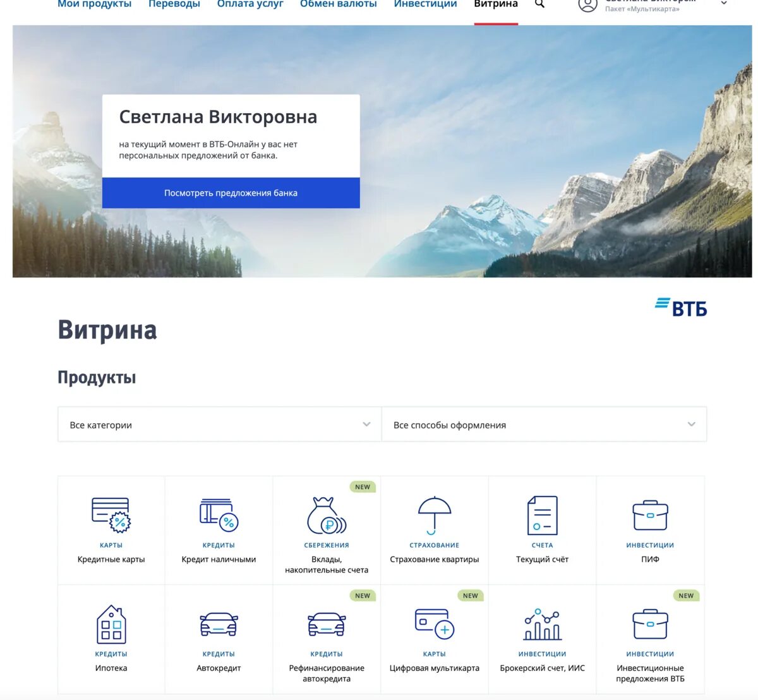This screenshot has height=700, width=758.
Task: Open the Кредитные карты card icon
Action: (x=111, y=515)
